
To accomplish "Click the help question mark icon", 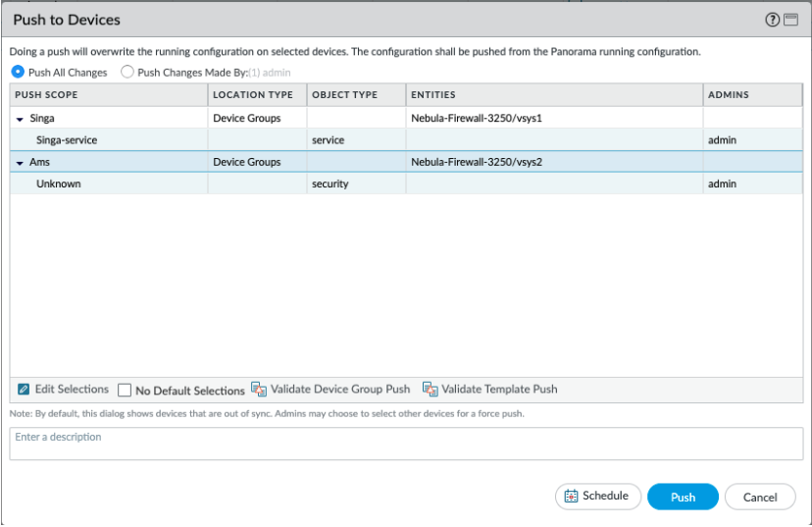I will (773, 20).
